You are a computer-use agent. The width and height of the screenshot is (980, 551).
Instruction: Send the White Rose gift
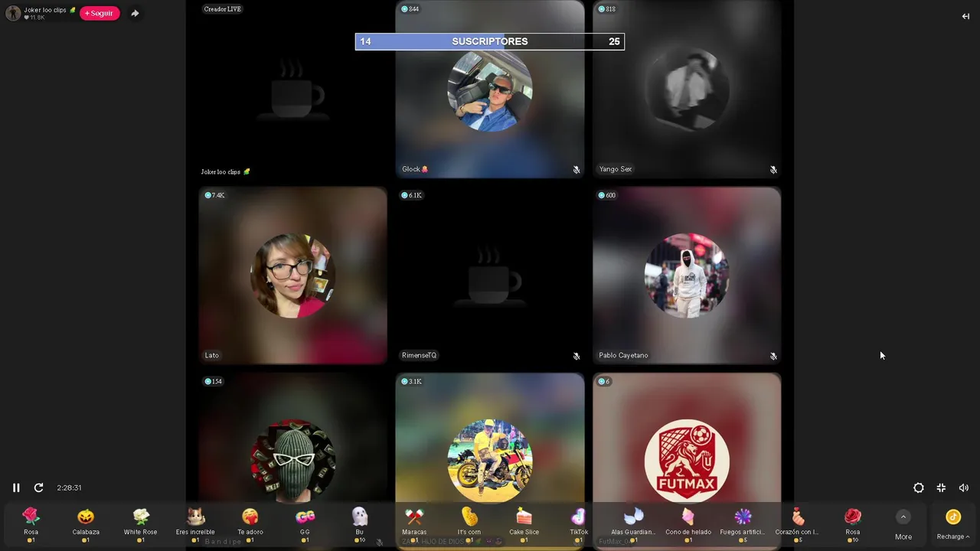[x=140, y=525]
